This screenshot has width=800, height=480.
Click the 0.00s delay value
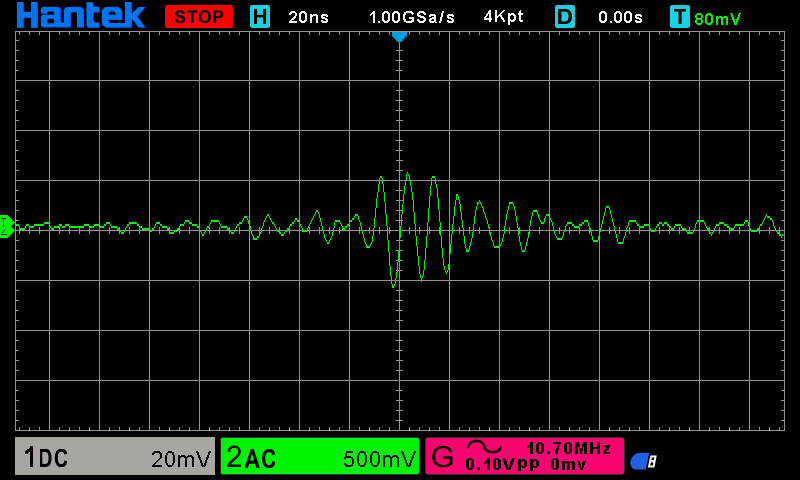[620, 17]
